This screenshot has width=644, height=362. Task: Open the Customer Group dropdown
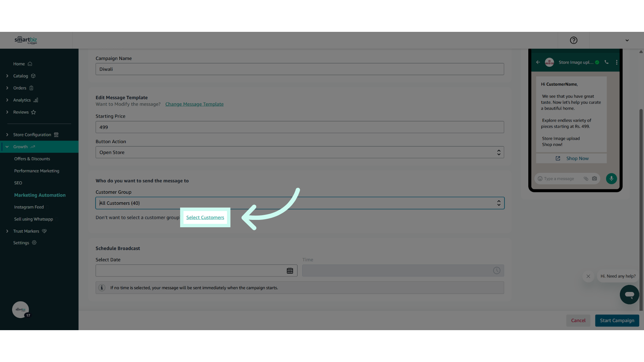pyautogui.click(x=300, y=203)
